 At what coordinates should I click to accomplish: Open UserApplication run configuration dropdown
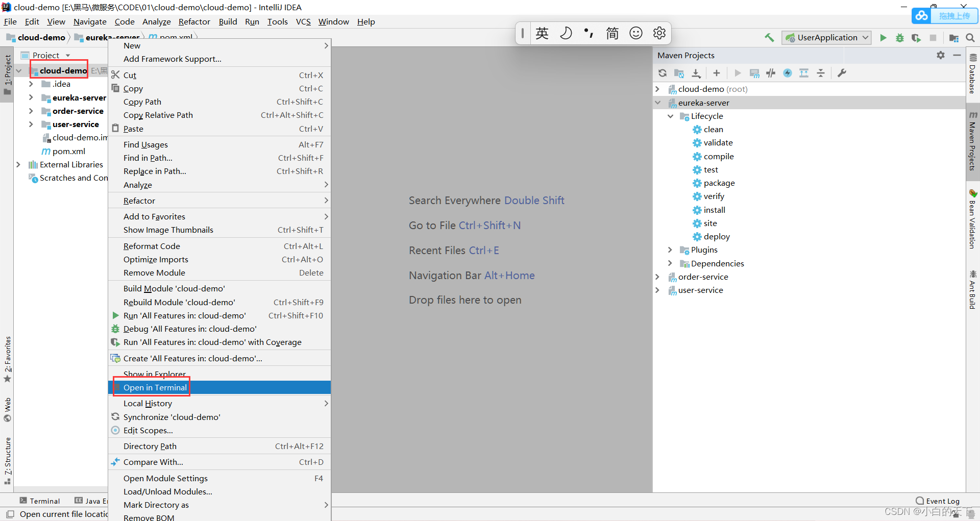point(827,37)
